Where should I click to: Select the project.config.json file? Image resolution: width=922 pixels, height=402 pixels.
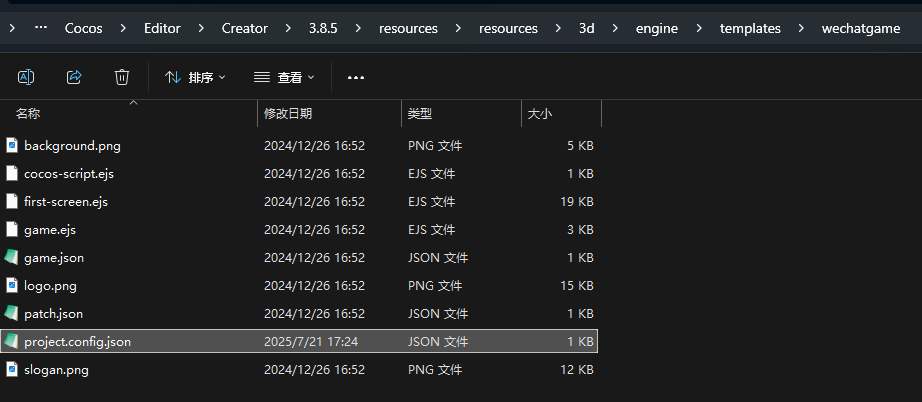[x=77, y=342]
